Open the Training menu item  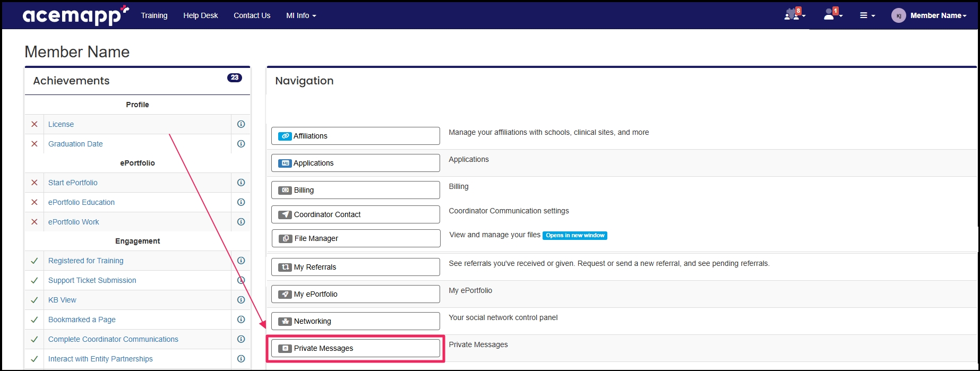[154, 15]
